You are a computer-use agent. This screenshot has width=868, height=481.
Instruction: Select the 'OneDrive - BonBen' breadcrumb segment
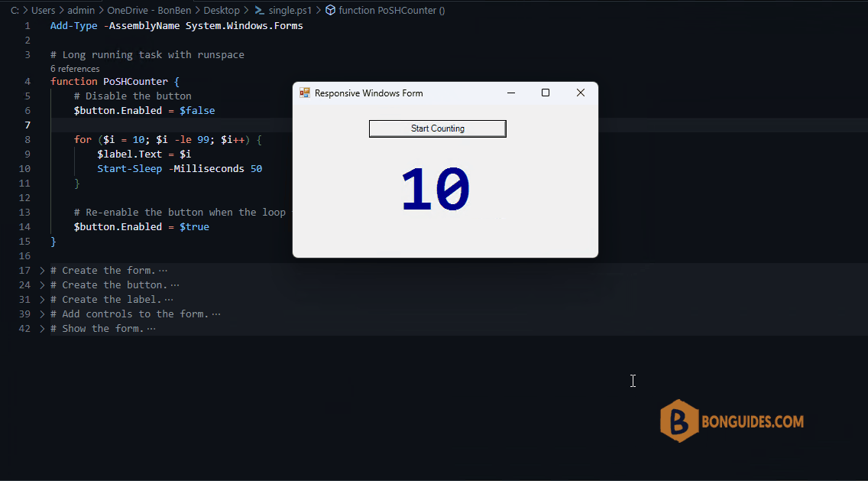[x=149, y=10]
